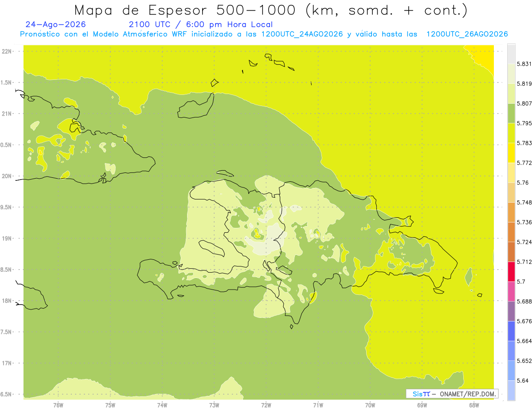Image resolution: width=532 pixels, height=411 pixels.
Task: Pick the dark orange legend swatch between 5.724 and 5.712
Action: click(x=511, y=252)
